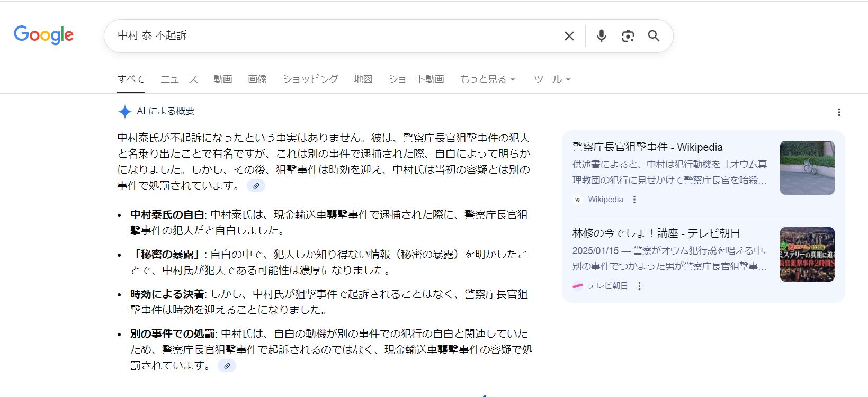Click source link icon after last bullet
The width and height of the screenshot is (868, 397).
227,366
